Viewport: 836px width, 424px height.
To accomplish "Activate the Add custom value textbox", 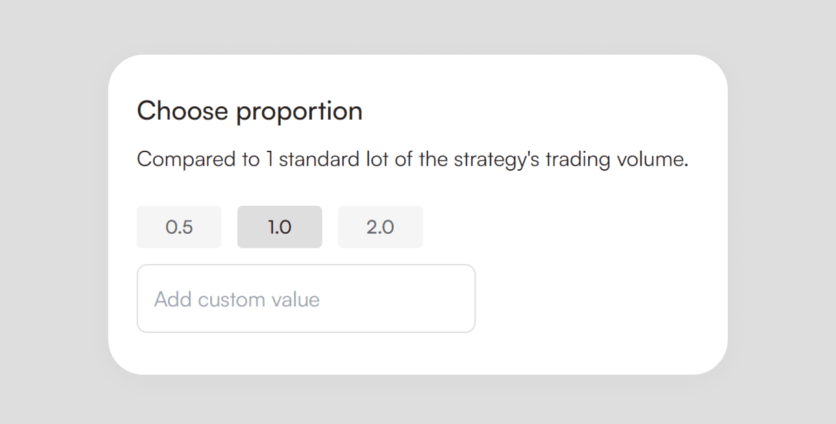I will point(306,299).
